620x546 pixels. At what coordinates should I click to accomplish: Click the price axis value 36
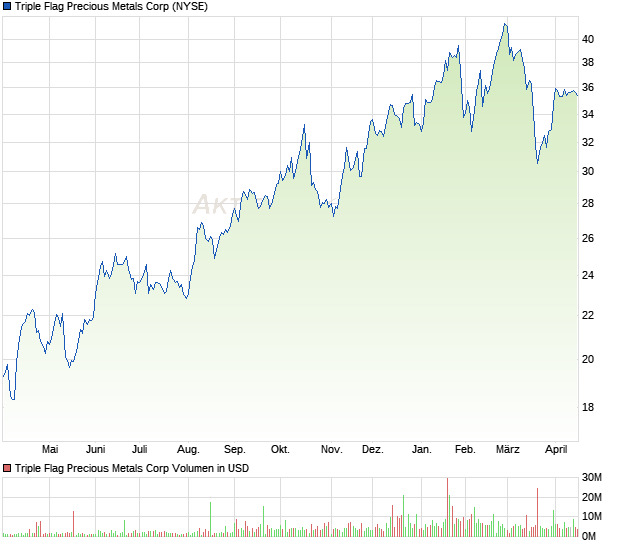pos(588,87)
